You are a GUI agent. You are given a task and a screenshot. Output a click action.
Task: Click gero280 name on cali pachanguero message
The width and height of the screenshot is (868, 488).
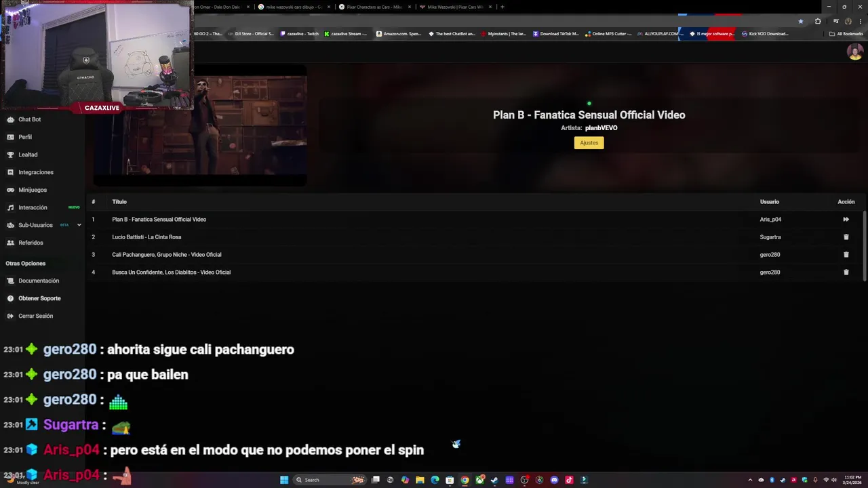click(70, 349)
